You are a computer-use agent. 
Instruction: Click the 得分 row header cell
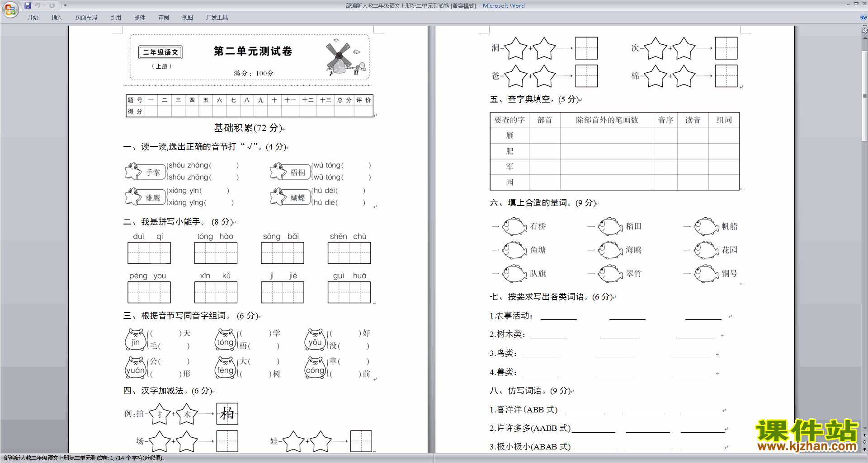(x=135, y=111)
